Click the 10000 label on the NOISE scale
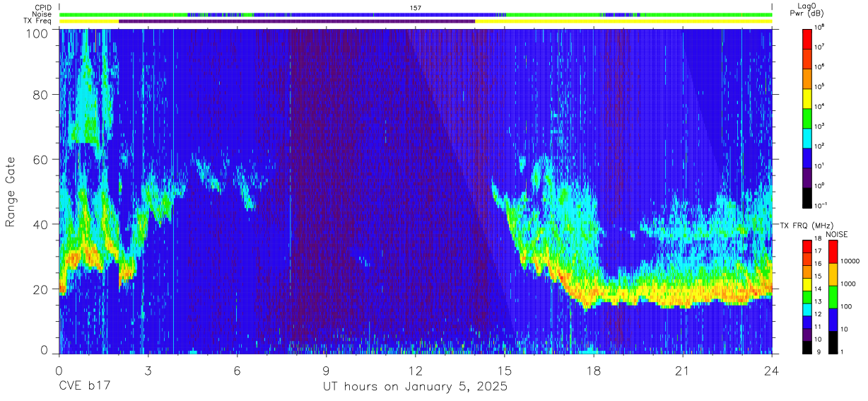This screenshot has width=868, height=401. 852,262
